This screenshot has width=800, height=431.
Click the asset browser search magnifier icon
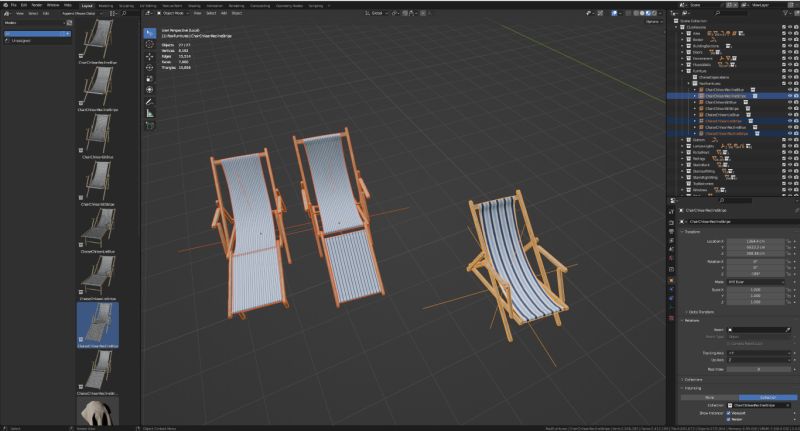(124, 13)
